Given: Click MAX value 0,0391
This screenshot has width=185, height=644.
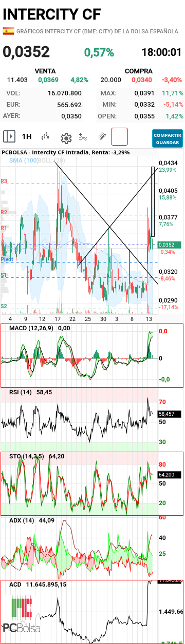Looking at the screenshot, I should point(144,93).
